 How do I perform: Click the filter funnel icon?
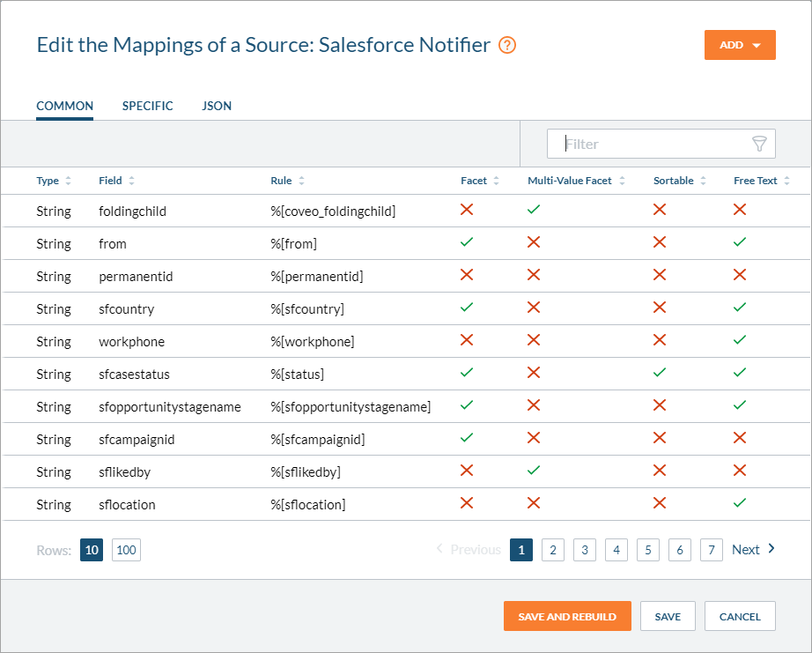pos(758,144)
